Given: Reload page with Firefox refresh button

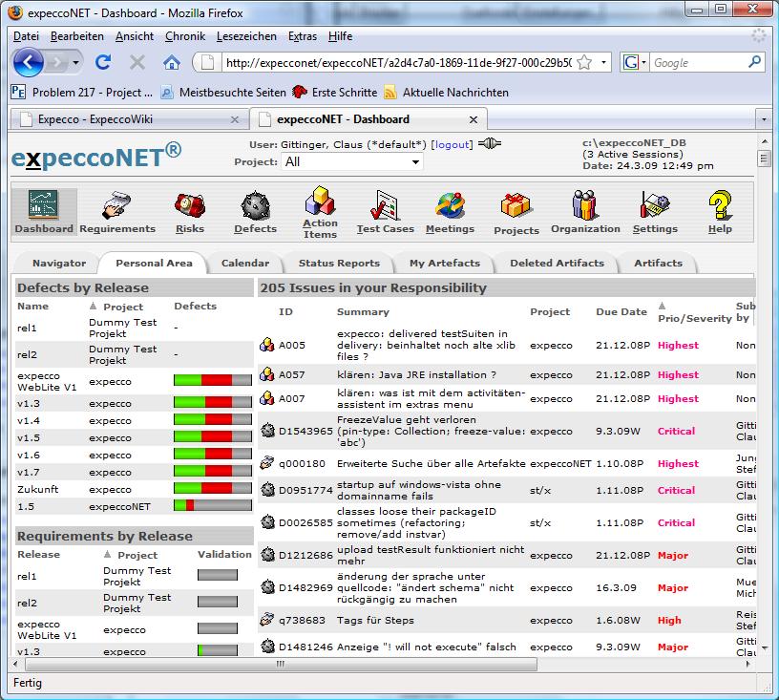Looking at the screenshot, I should coord(103,62).
